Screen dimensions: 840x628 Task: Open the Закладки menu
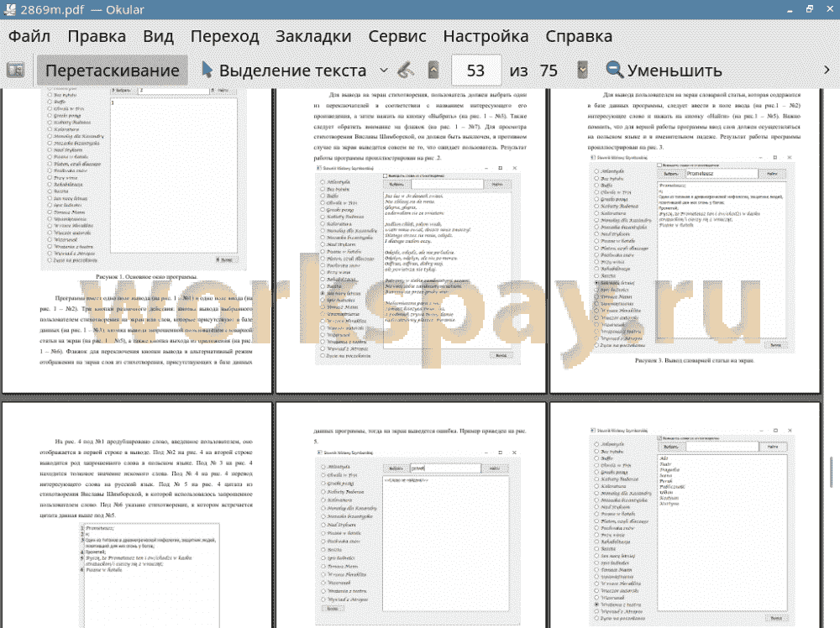[313, 36]
